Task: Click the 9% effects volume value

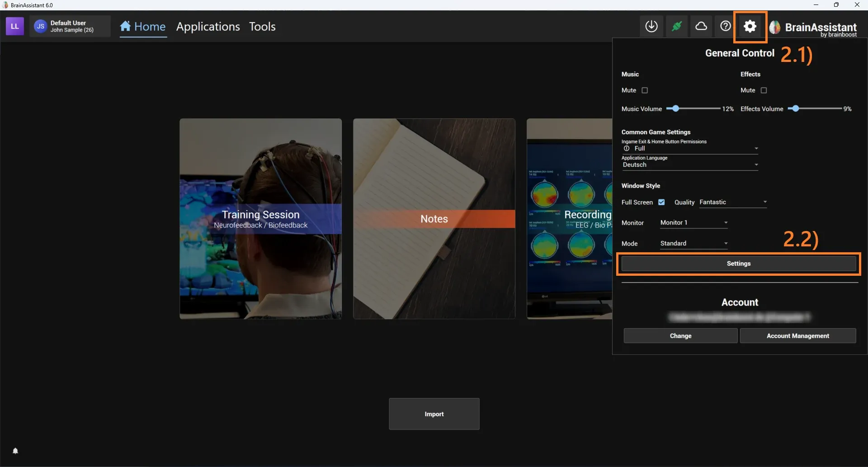Action: (847, 109)
